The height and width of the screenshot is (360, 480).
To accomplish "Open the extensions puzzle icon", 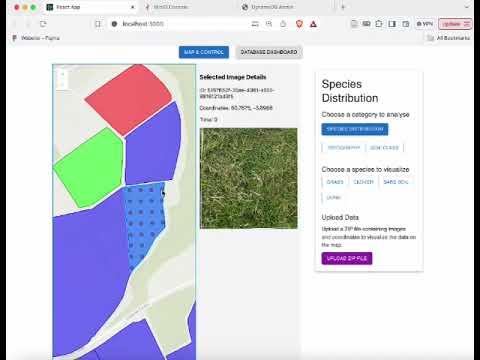I will pos(379,24).
